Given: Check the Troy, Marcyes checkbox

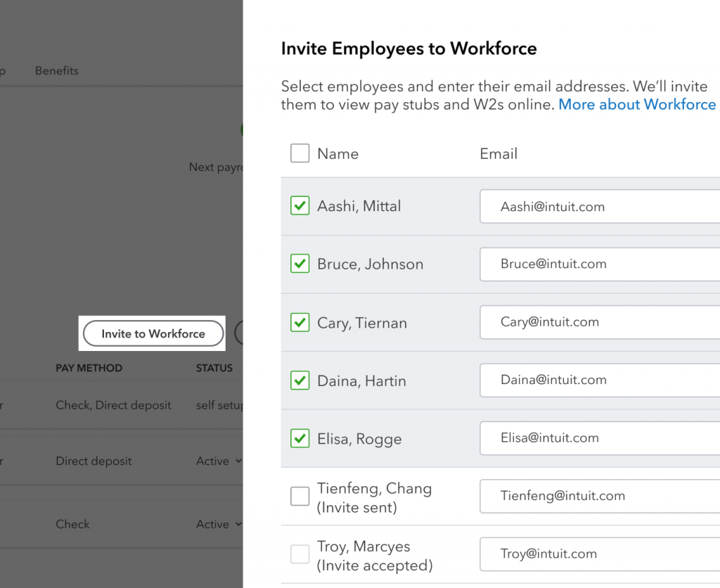Looking at the screenshot, I should click(x=300, y=554).
